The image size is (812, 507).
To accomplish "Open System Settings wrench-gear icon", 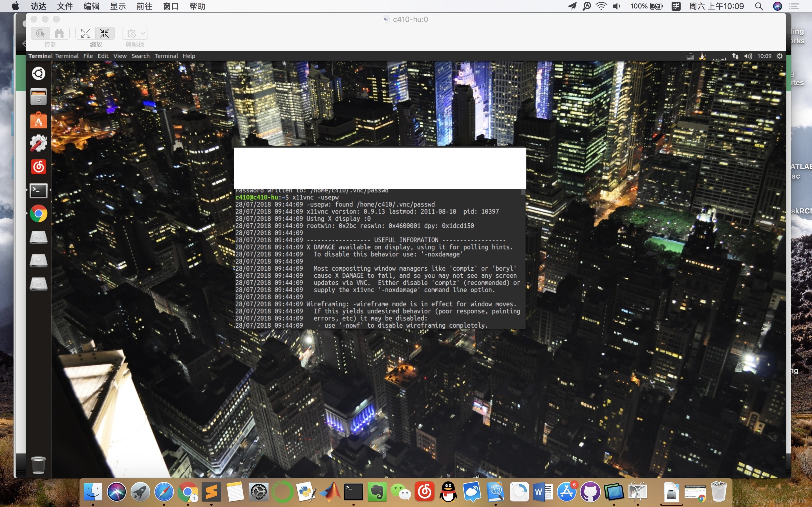I will pos(39,144).
